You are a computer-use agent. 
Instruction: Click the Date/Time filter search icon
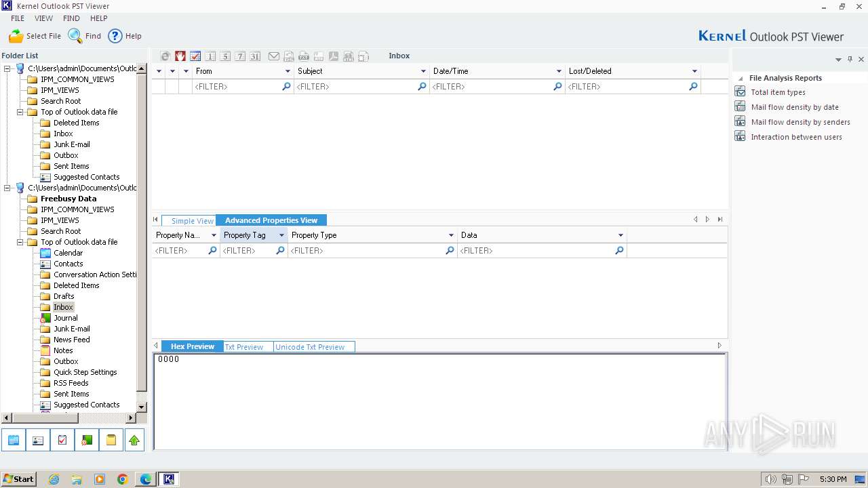(557, 87)
